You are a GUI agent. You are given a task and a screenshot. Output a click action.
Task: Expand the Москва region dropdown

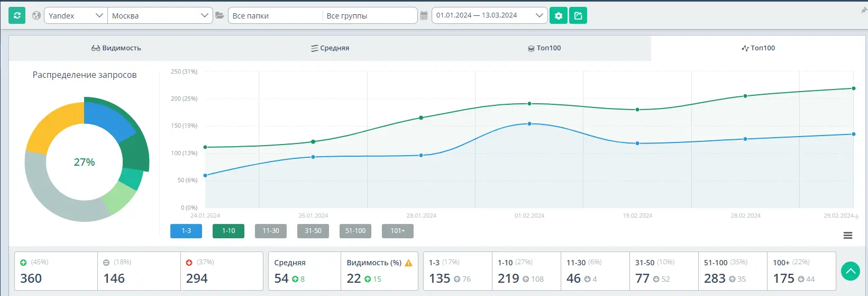(160, 15)
